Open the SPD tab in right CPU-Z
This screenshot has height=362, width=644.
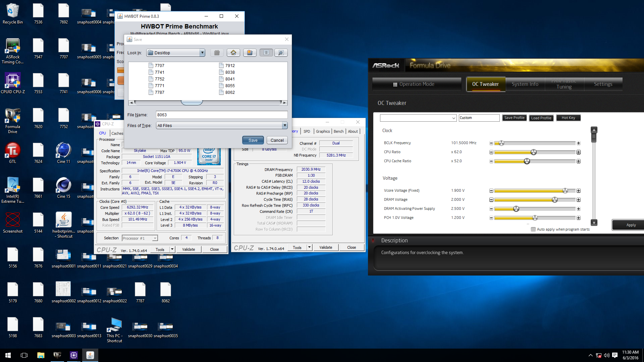(x=307, y=131)
